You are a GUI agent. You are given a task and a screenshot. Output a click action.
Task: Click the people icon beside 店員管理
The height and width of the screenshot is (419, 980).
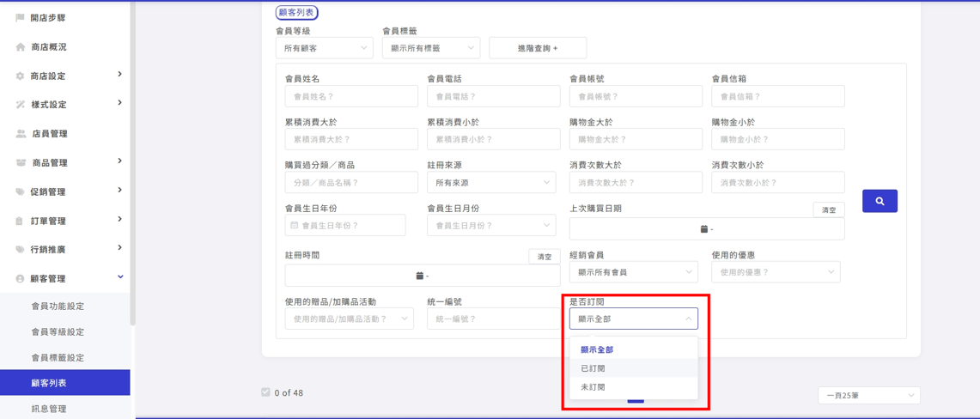(21, 134)
